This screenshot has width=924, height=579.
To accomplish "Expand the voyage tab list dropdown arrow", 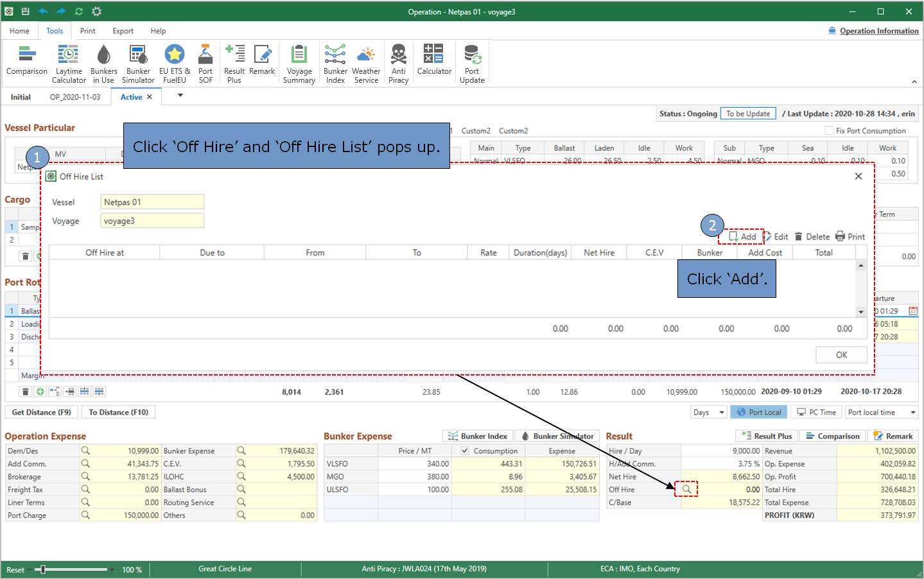I will point(180,96).
